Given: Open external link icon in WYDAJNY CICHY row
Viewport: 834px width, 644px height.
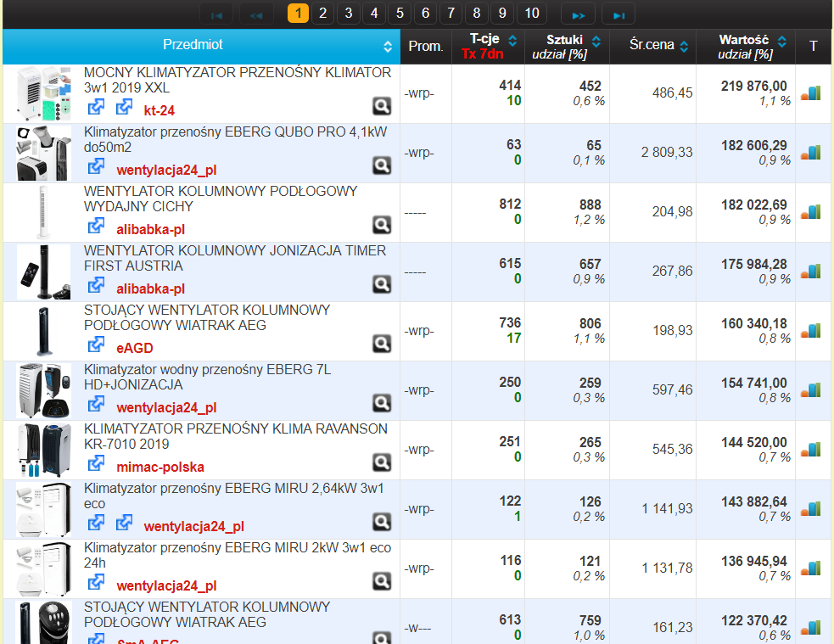Looking at the screenshot, I should point(96,226).
